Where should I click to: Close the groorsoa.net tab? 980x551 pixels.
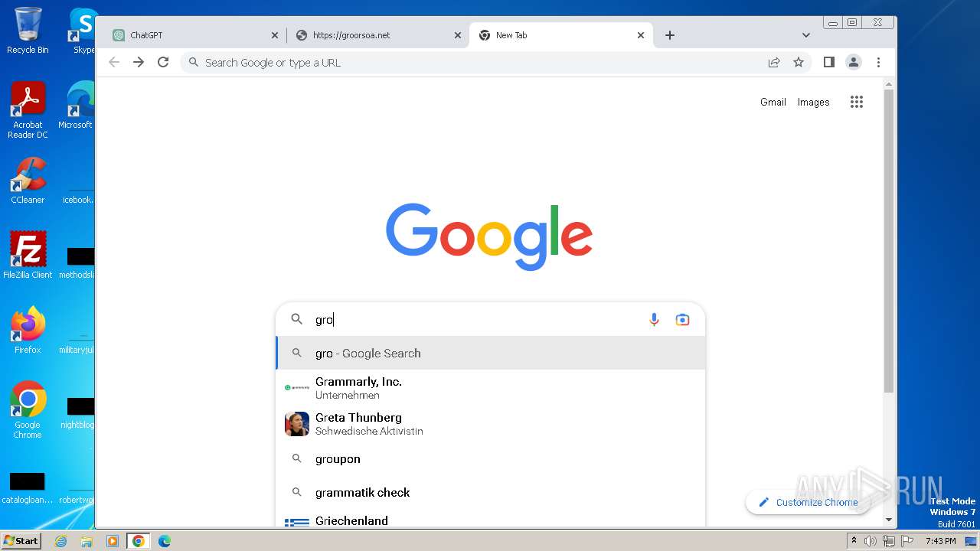(458, 35)
